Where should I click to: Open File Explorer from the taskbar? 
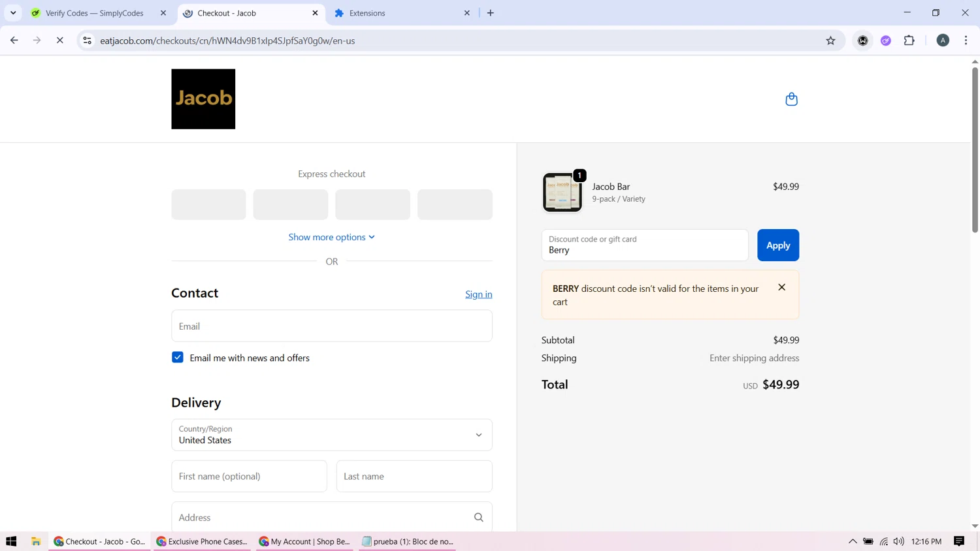coord(36,541)
